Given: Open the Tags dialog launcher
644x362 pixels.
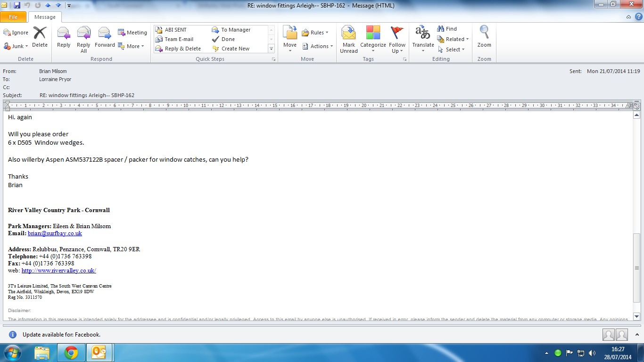Looking at the screenshot, I should point(404,59).
